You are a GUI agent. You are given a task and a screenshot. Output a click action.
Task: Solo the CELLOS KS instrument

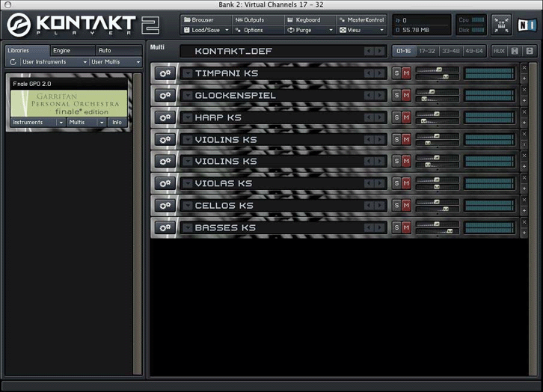click(x=397, y=206)
